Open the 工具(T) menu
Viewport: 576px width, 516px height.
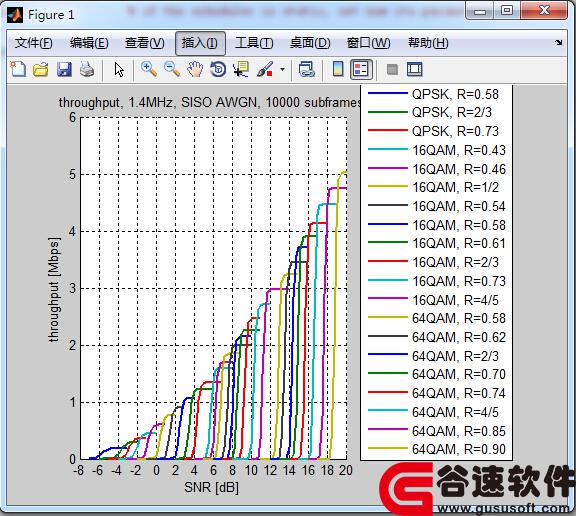click(254, 43)
